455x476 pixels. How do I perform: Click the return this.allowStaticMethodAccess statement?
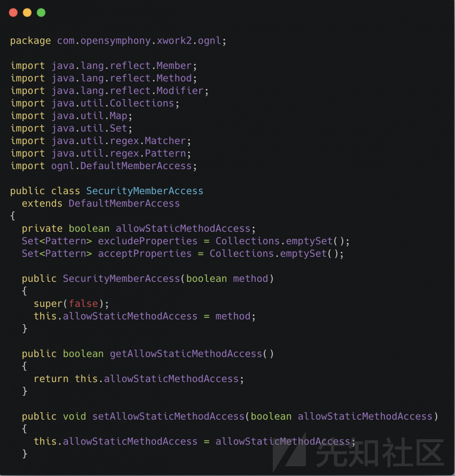pos(138,379)
